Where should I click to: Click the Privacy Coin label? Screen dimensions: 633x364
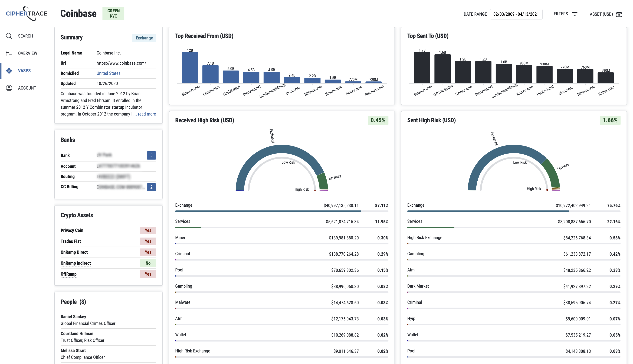pos(72,230)
